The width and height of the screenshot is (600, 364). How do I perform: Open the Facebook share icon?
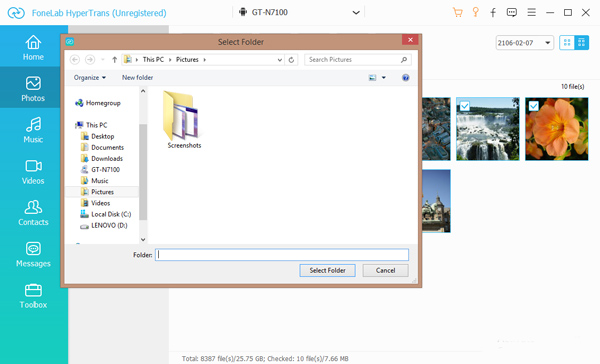[493, 13]
